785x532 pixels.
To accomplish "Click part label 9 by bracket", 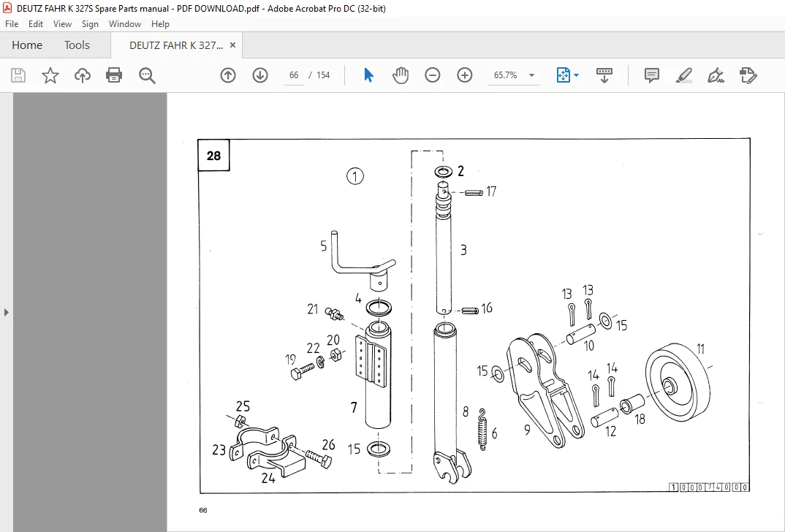I will coord(527,430).
